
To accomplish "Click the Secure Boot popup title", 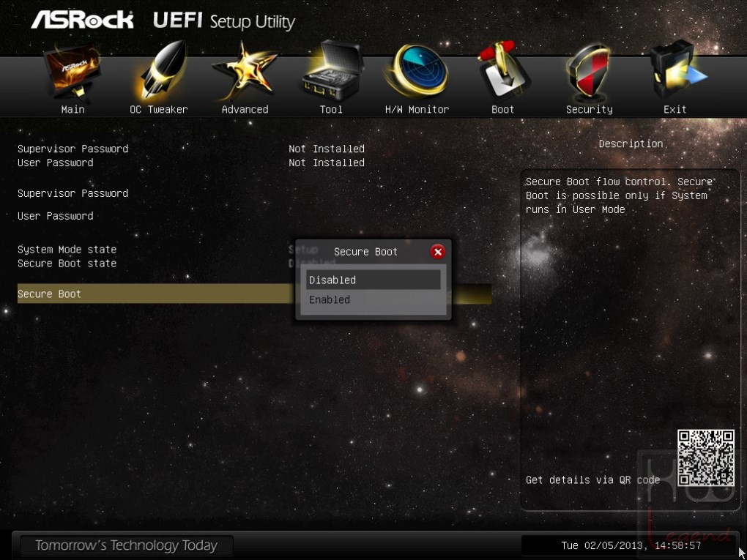I will click(x=365, y=252).
